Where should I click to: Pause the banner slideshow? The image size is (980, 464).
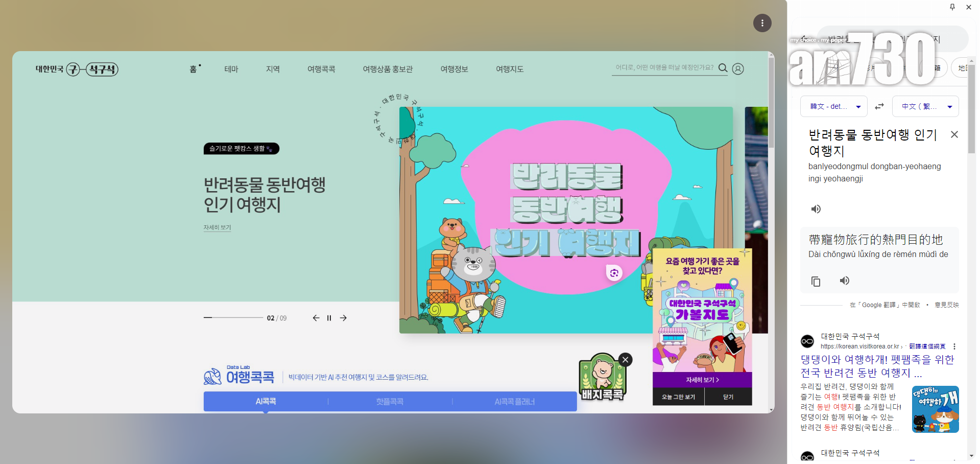coord(329,318)
